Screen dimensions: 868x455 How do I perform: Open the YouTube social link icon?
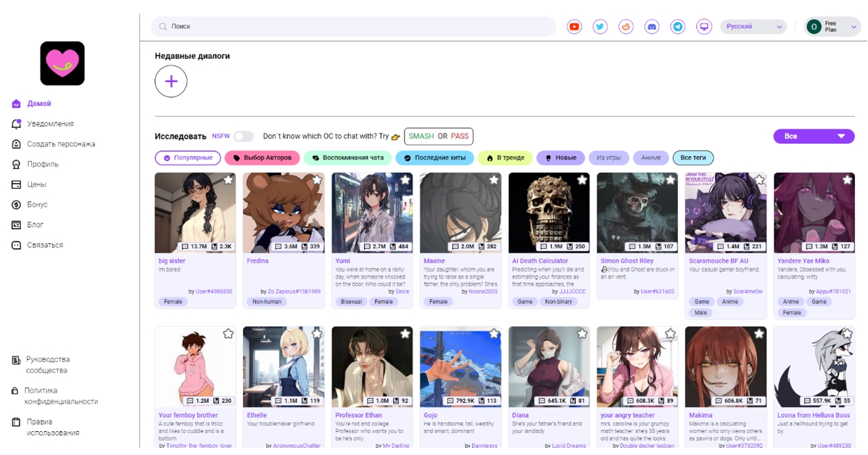[574, 27]
